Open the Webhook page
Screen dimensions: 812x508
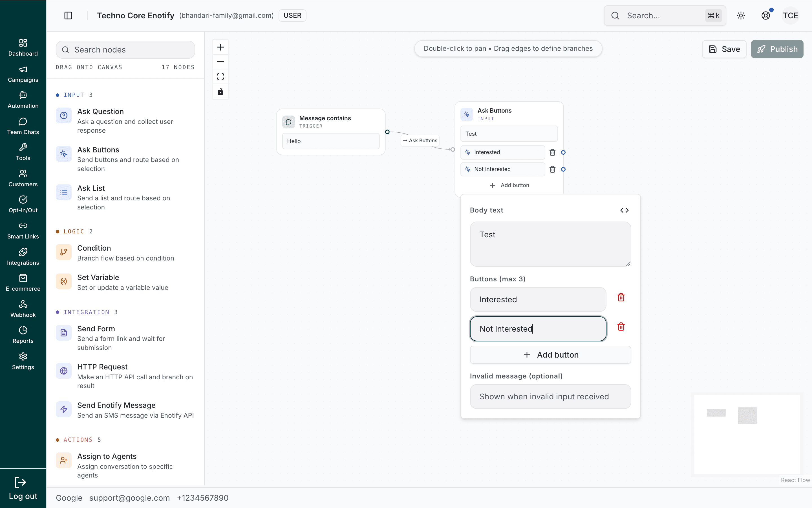pos(23,309)
